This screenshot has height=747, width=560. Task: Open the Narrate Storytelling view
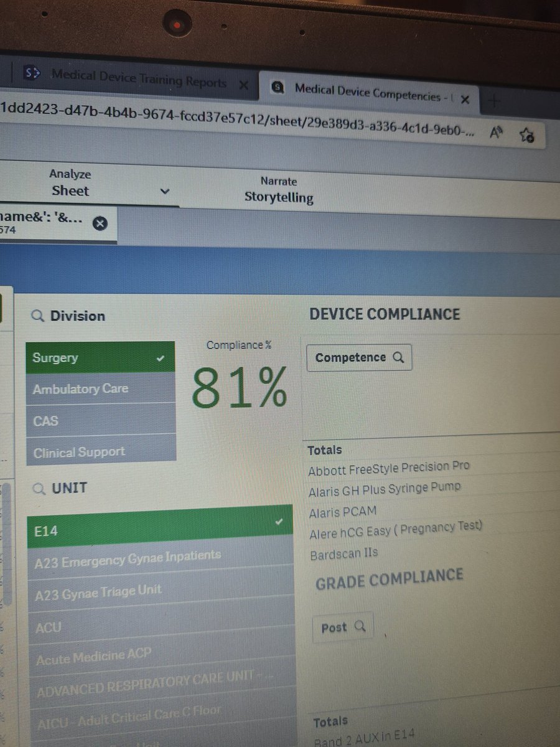pyautogui.click(x=279, y=190)
